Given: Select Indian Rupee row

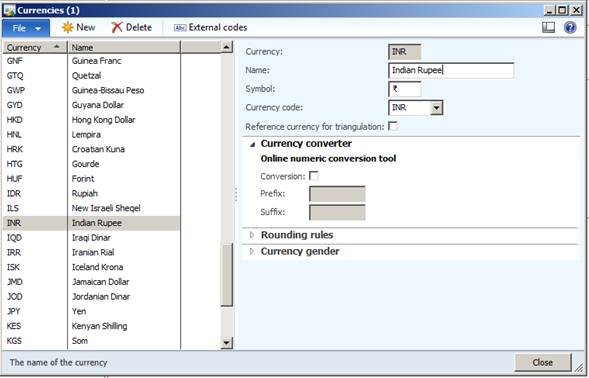Looking at the screenshot, I should [x=92, y=223].
